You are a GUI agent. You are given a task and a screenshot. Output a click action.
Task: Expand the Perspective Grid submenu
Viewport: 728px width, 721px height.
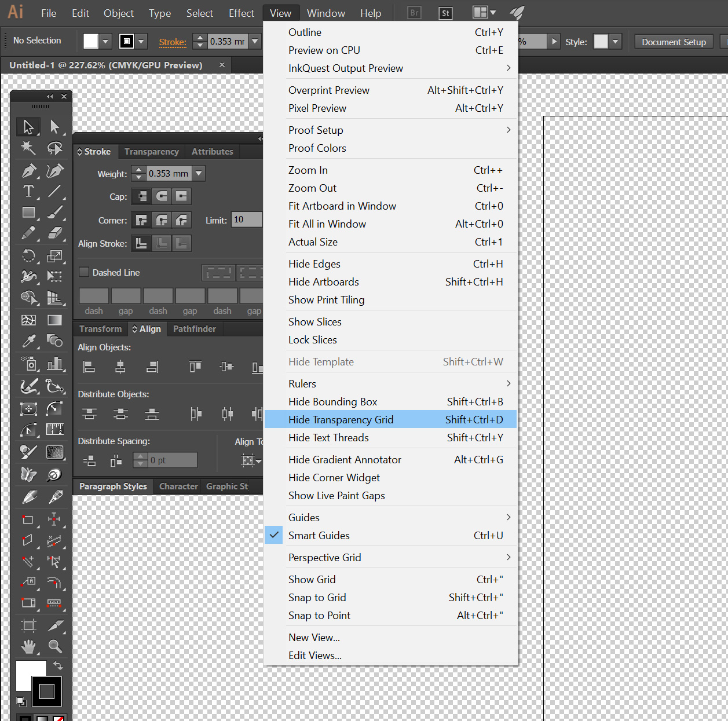tap(390, 558)
